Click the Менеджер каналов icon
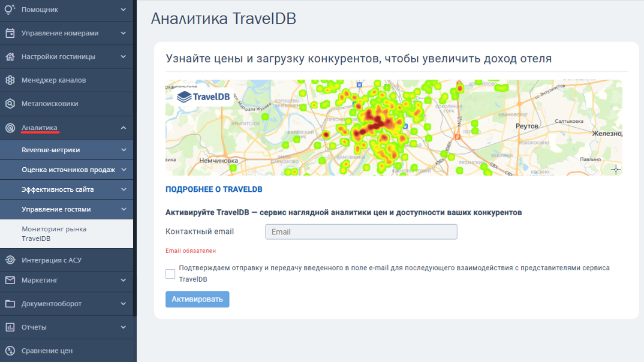644x362 pixels. 10,80
